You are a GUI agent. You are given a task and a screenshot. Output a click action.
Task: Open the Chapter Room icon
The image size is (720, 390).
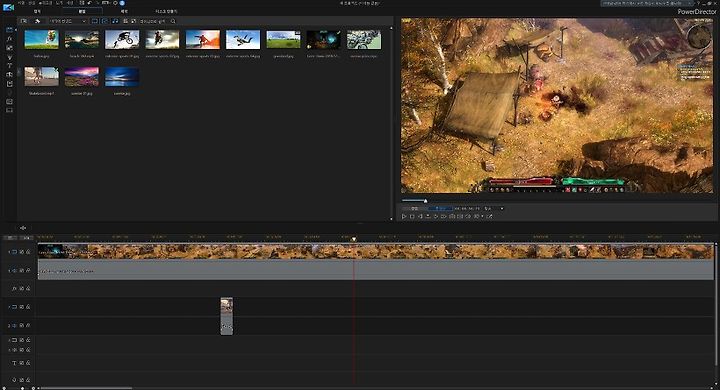(x=9, y=102)
